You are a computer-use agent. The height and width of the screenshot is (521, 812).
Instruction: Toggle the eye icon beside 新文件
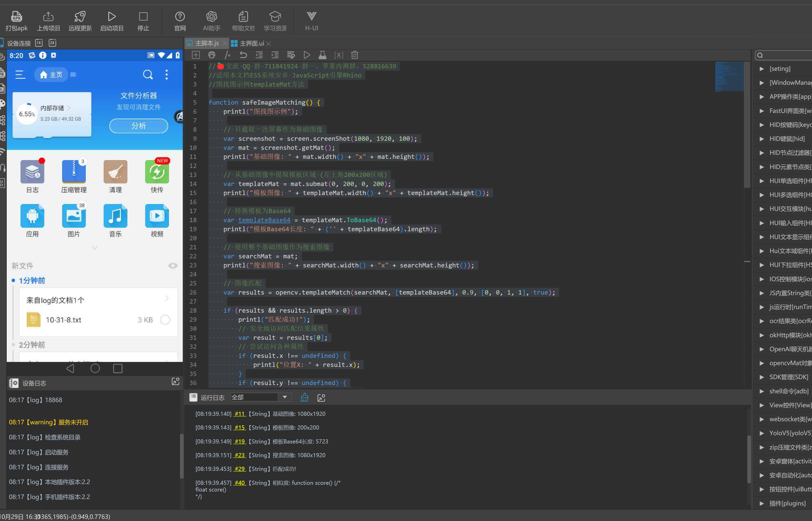coord(173,266)
